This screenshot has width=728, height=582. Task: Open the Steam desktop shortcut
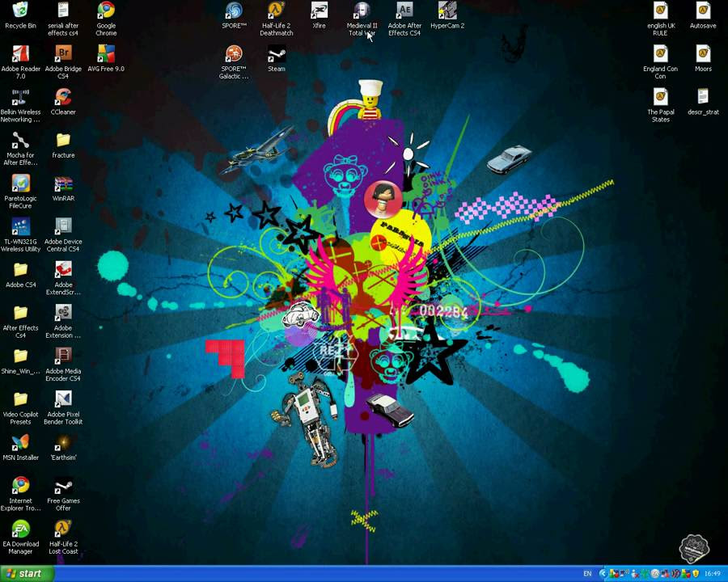pos(277,54)
